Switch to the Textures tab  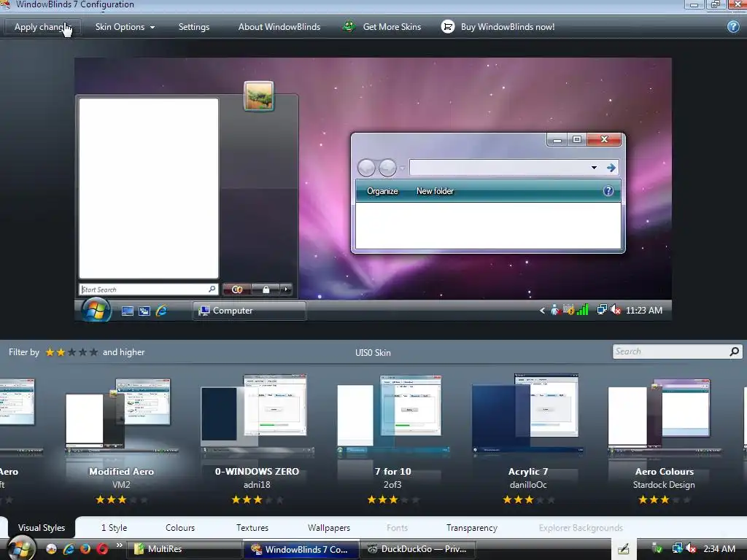[252, 528]
